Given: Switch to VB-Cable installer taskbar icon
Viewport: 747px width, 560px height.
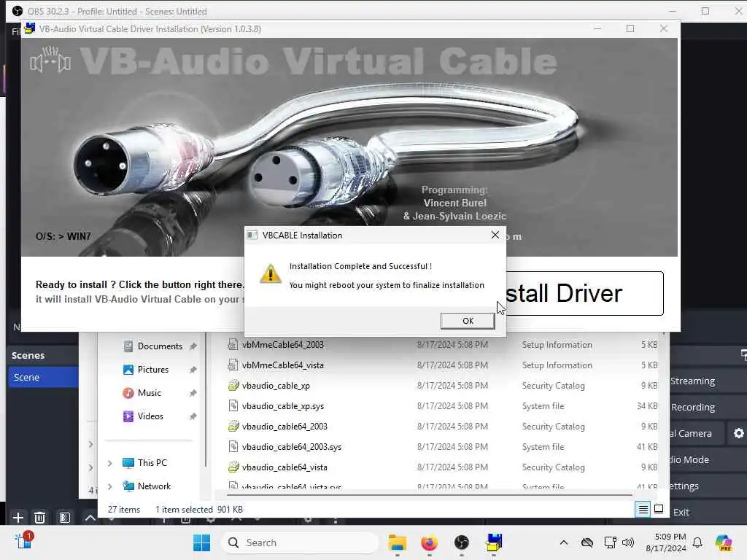Looking at the screenshot, I should (494, 542).
